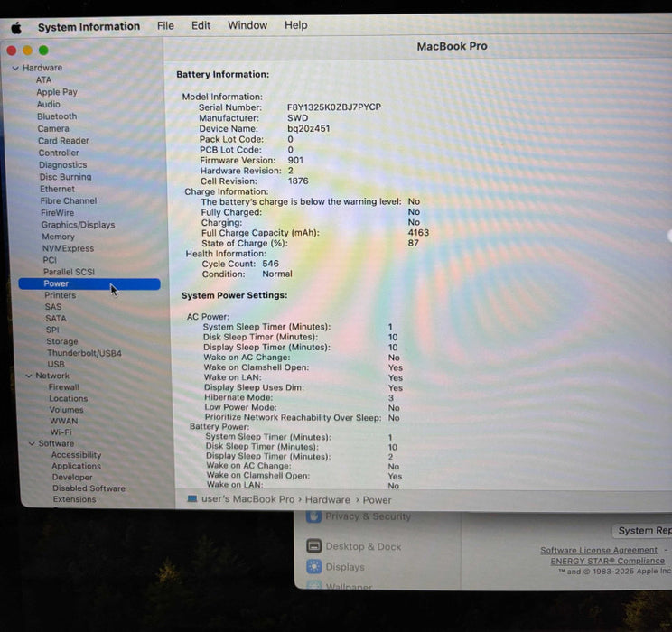The width and height of the screenshot is (672, 632).
Task: Select Accessibility under Software
Action: tap(76, 455)
